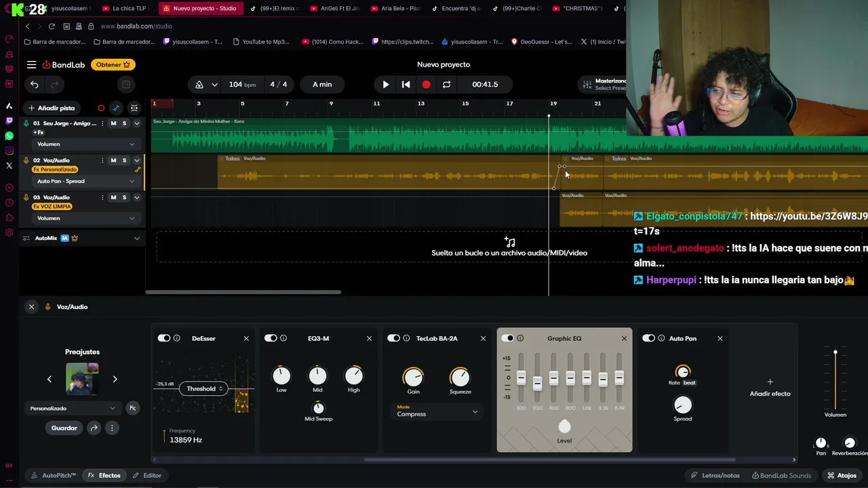Toggle the metronome icon
The height and width of the screenshot is (488, 868).
coord(199,85)
